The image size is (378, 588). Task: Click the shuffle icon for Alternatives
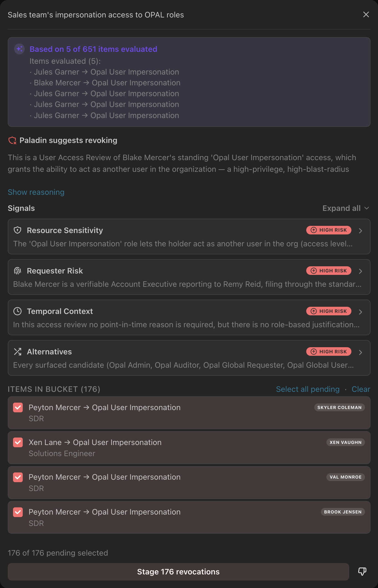17,352
